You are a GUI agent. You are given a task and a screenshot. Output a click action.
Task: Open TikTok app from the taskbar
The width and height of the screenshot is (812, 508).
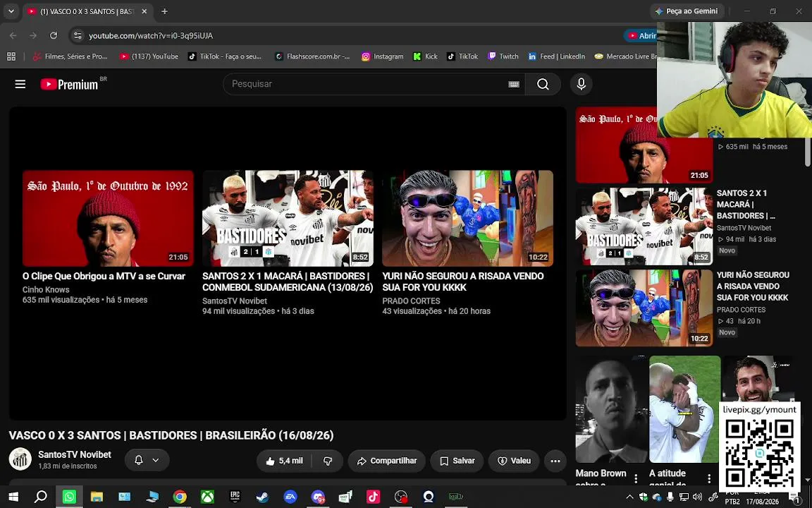[x=374, y=497]
